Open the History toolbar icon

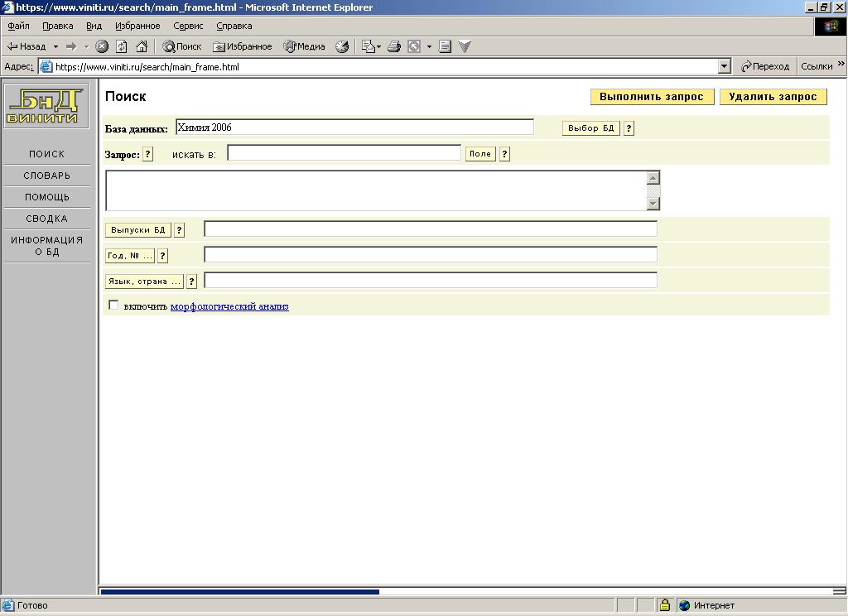click(342, 46)
